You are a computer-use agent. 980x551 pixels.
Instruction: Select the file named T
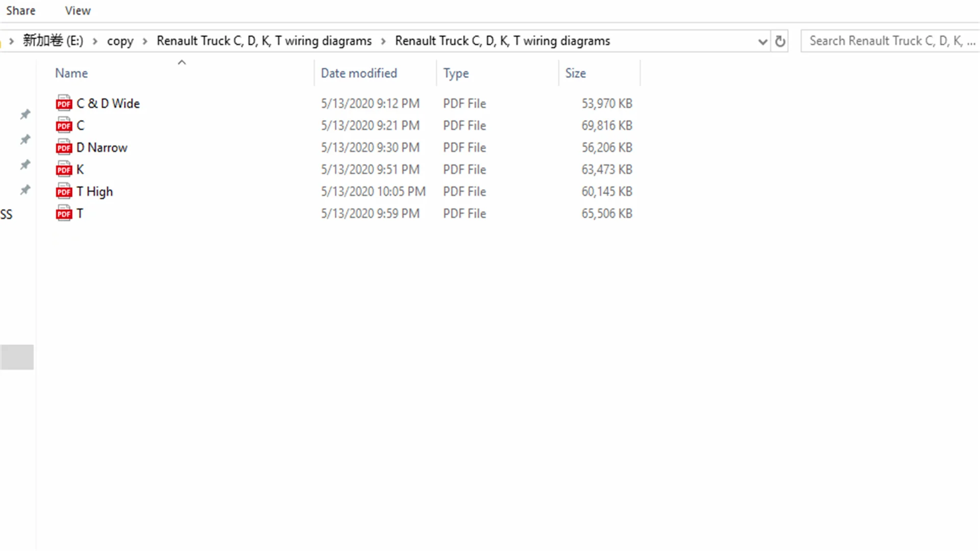[x=80, y=213]
